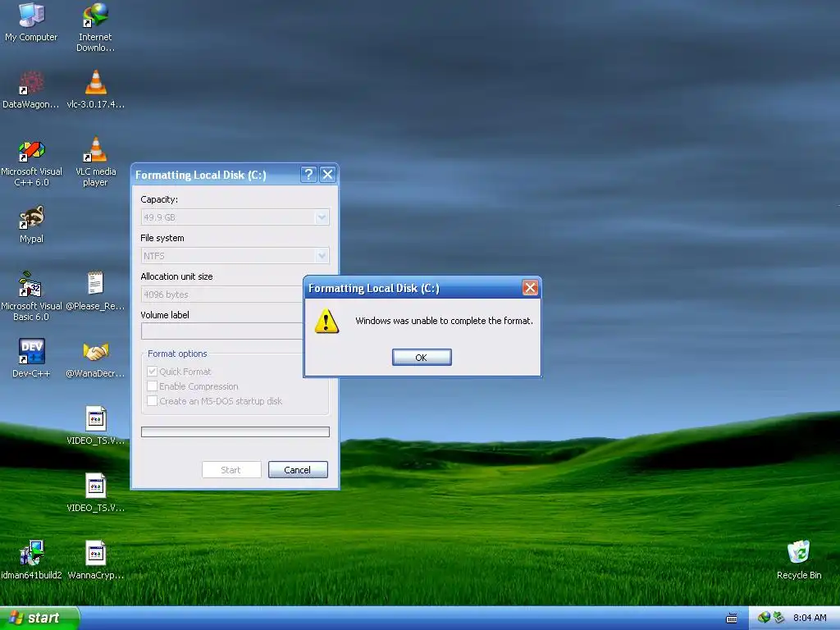
Task: Click the network connection tray icon
Action: point(764,618)
